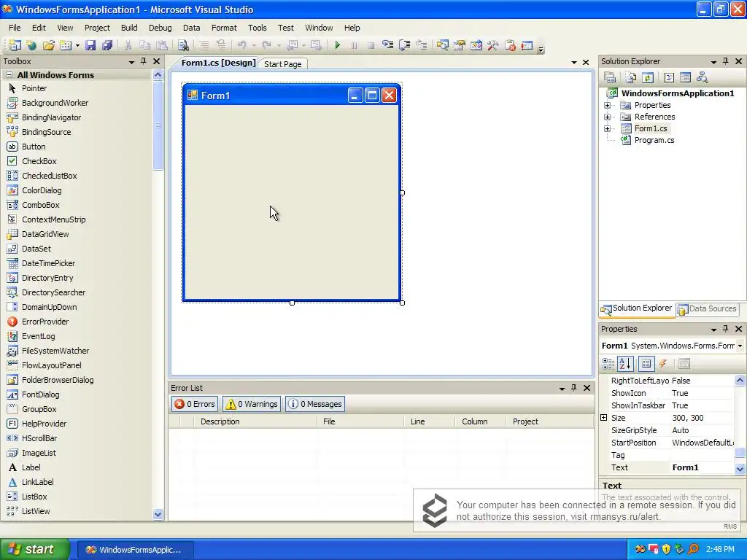Click Categorized view icon in Properties panel
Screen dimensions: 747x560
coord(608,364)
